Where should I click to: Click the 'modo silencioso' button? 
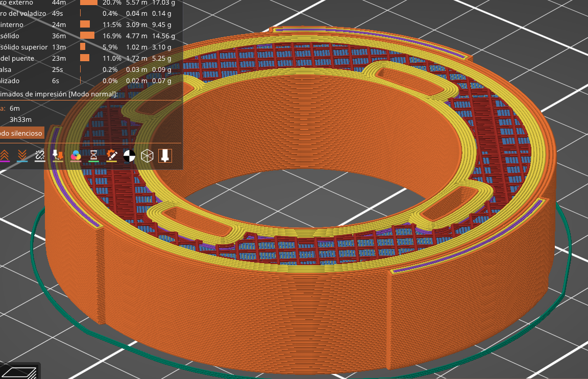[21, 133]
